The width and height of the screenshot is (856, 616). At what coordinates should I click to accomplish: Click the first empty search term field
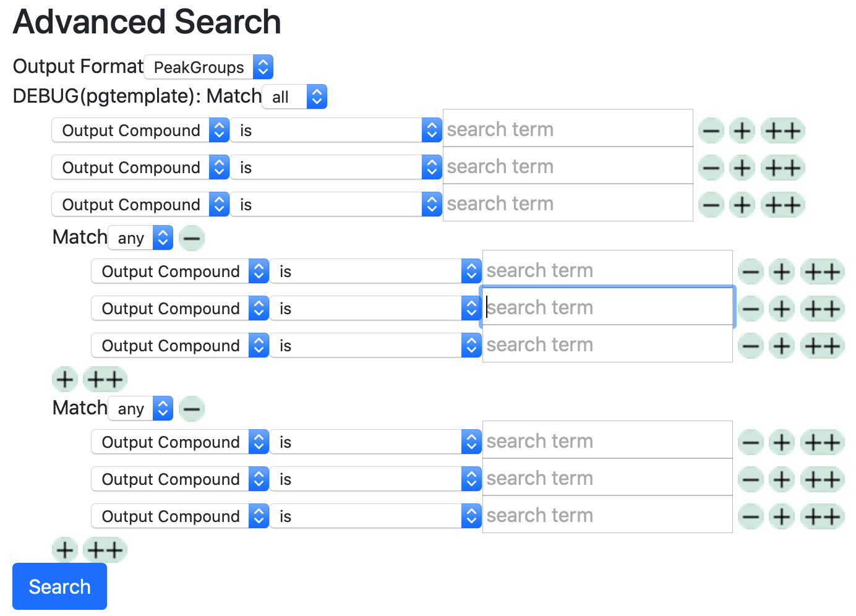point(567,128)
